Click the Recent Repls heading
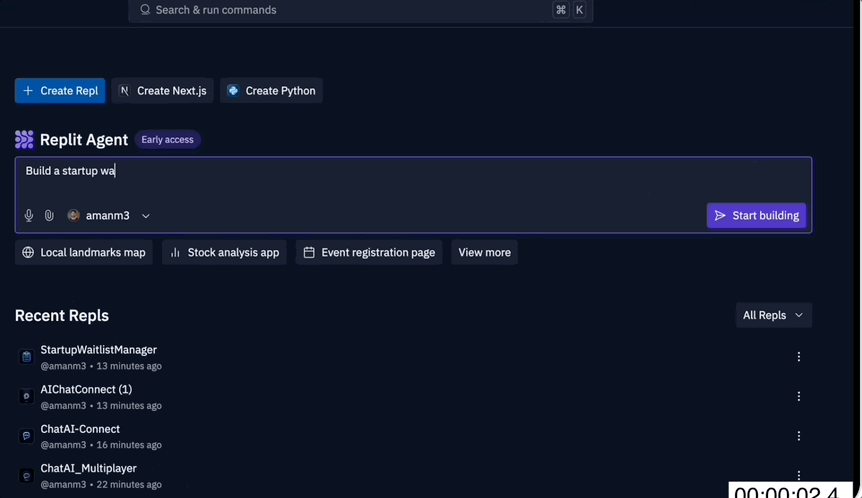 pos(62,316)
